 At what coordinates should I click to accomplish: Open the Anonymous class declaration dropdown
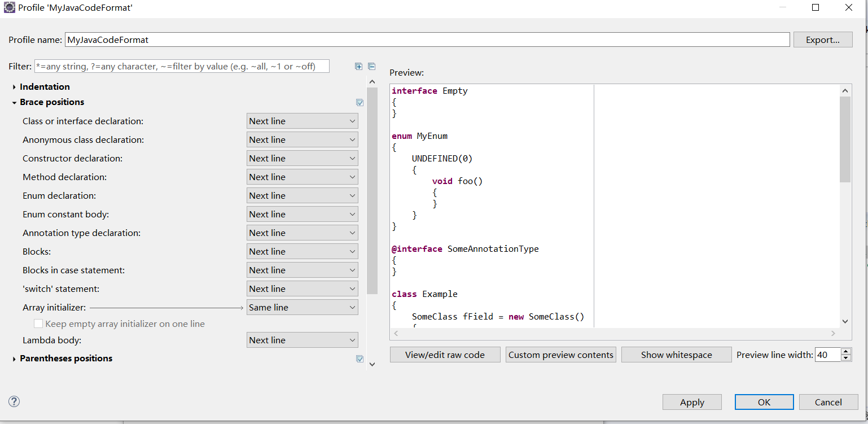pyautogui.click(x=302, y=139)
